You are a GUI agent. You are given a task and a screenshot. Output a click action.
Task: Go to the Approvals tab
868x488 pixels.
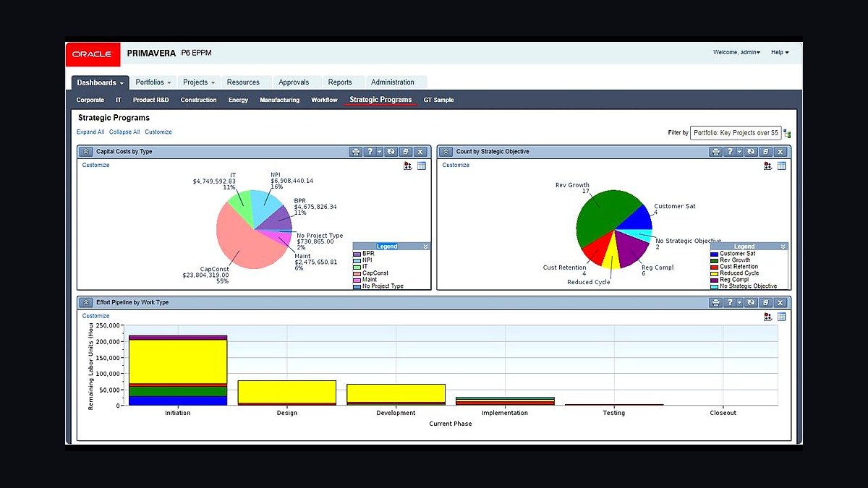point(294,82)
